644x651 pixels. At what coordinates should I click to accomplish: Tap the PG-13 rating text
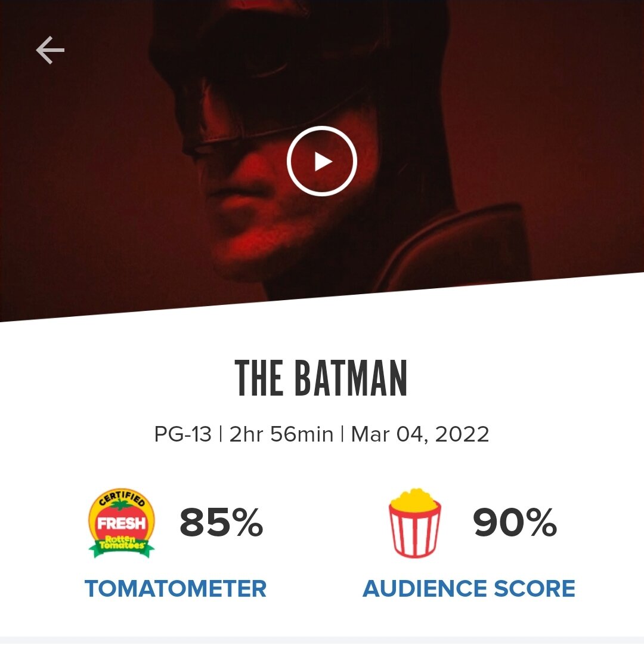pos(182,434)
